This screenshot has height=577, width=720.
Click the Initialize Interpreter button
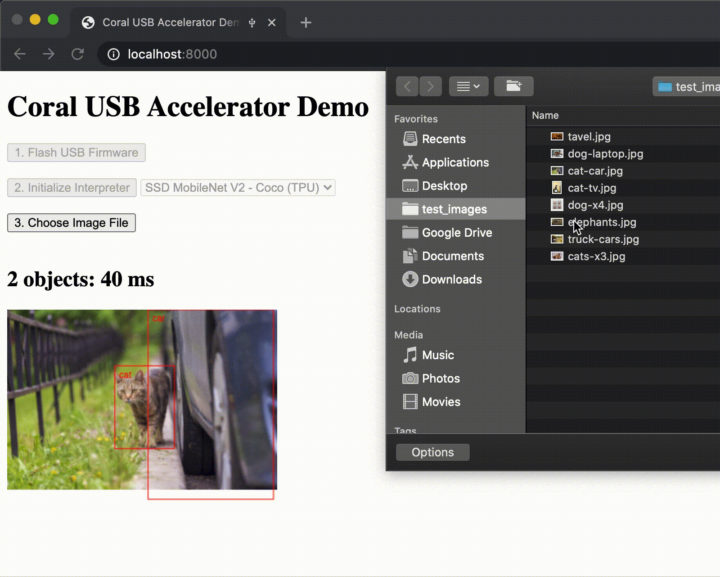click(72, 188)
